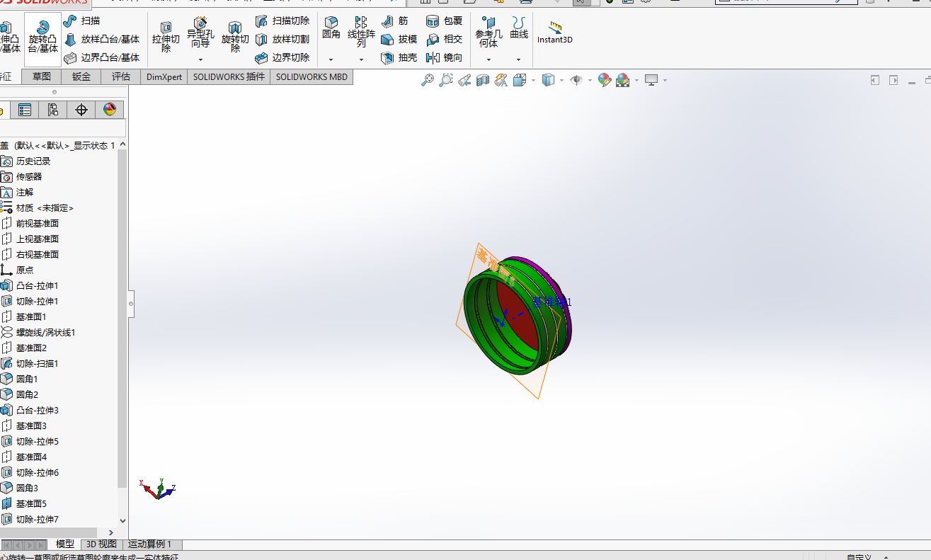Click the Swept Boss (扫描) tool
931x560 pixels.
[x=83, y=21]
